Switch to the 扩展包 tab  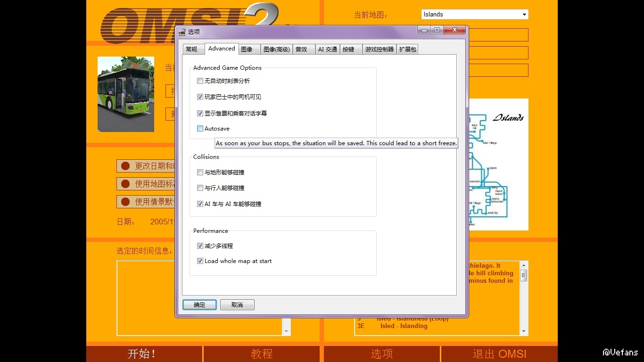coord(407,49)
